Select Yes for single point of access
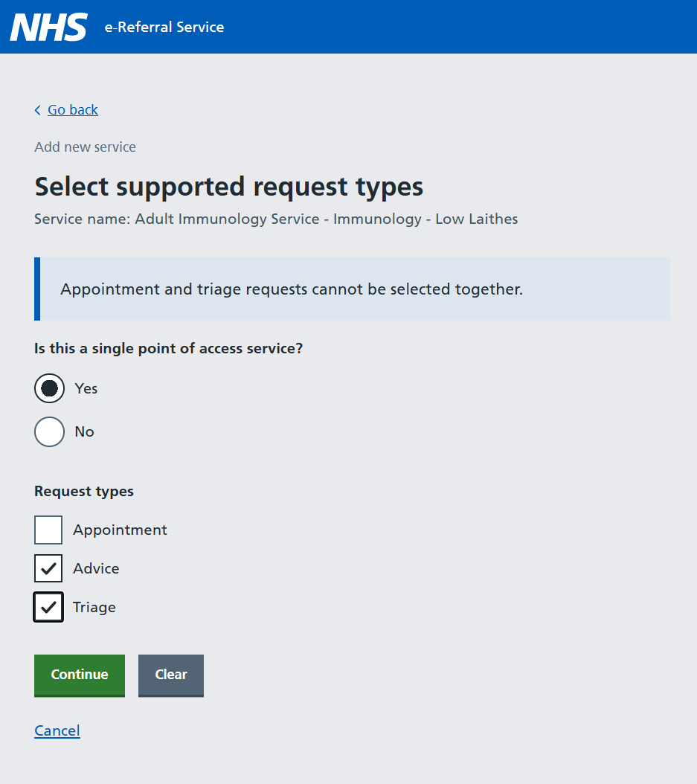697x784 pixels. (x=50, y=388)
